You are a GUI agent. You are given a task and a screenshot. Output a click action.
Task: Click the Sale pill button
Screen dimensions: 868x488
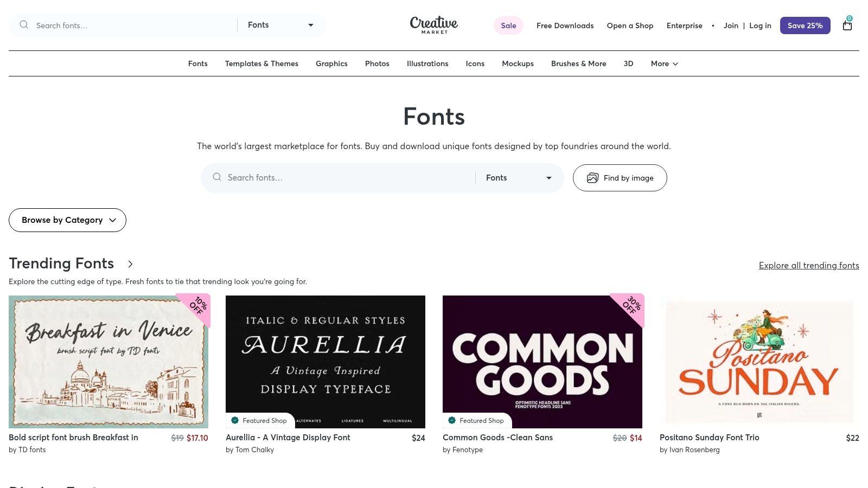click(x=508, y=25)
